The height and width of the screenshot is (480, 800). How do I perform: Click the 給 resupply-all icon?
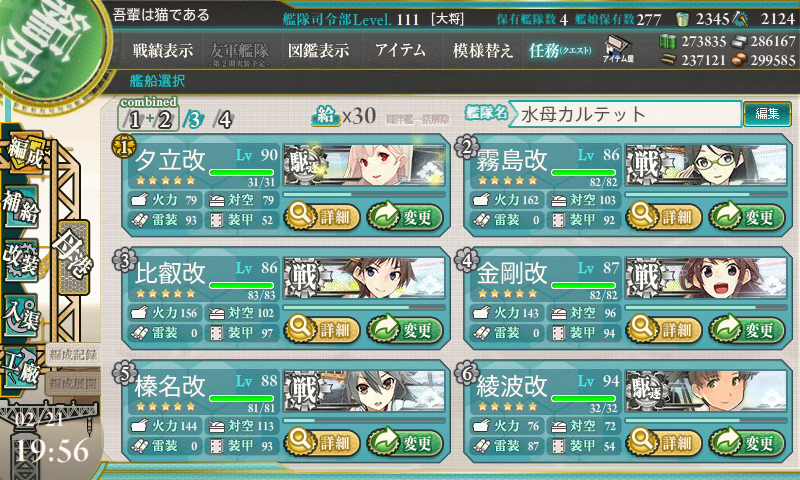(325, 116)
